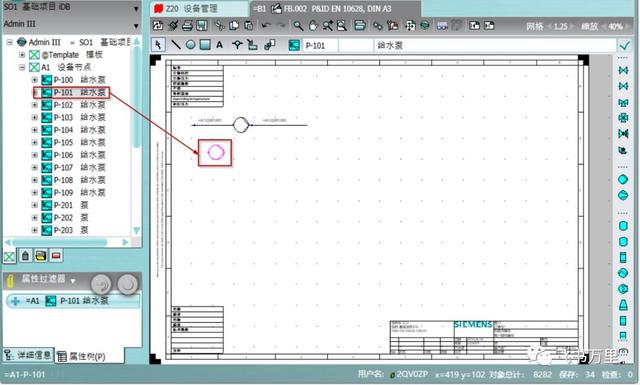The width and height of the screenshot is (640, 385).
Task: Select the connector tool beside the text tool
Action: coord(237,45)
